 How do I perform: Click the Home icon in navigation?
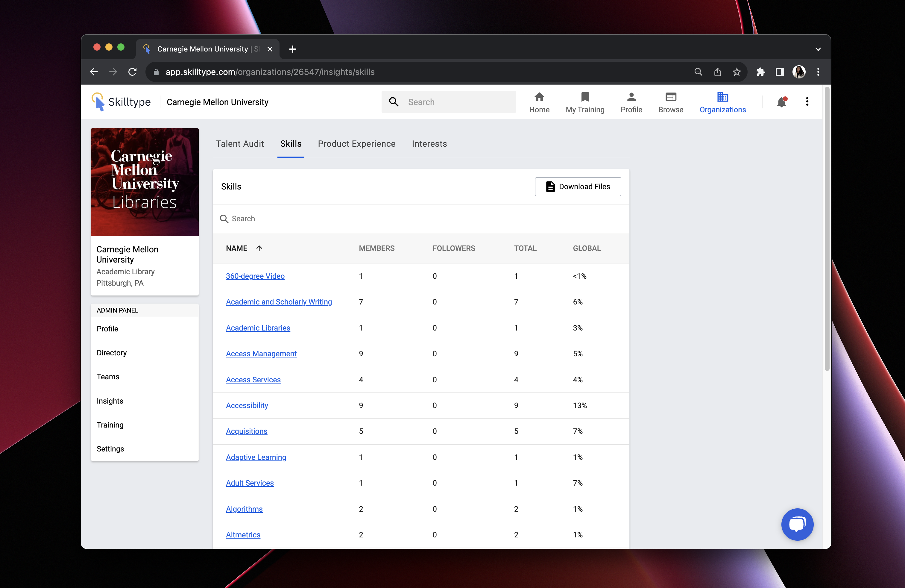[539, 97]
